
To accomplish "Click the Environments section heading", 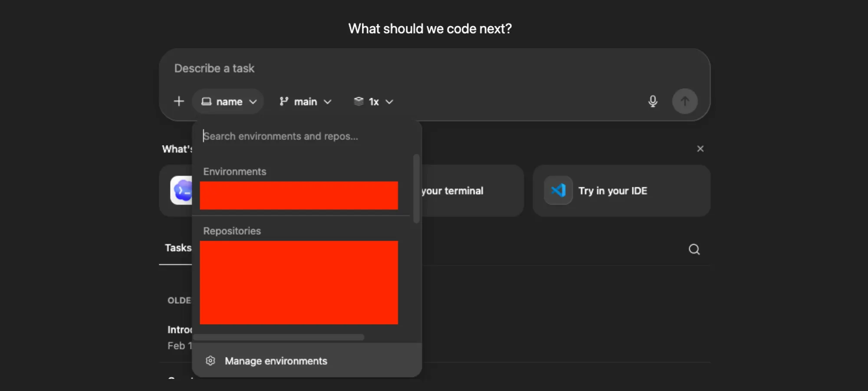I will [234, 171].
